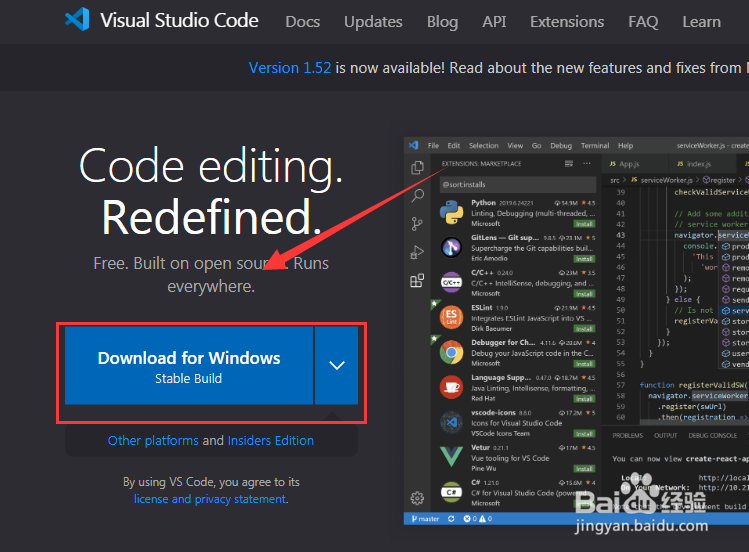
Task: Open the Learn navigation item
Action: coord(701,21)
